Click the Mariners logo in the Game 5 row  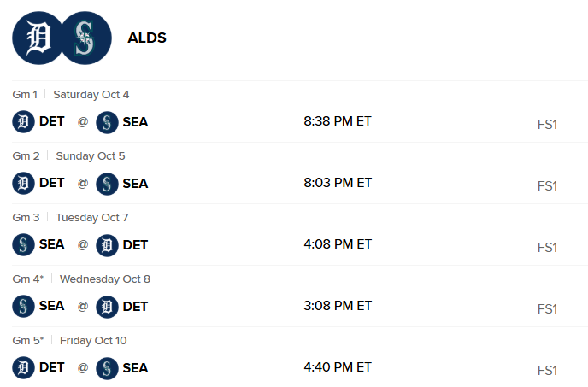point(107,368)
